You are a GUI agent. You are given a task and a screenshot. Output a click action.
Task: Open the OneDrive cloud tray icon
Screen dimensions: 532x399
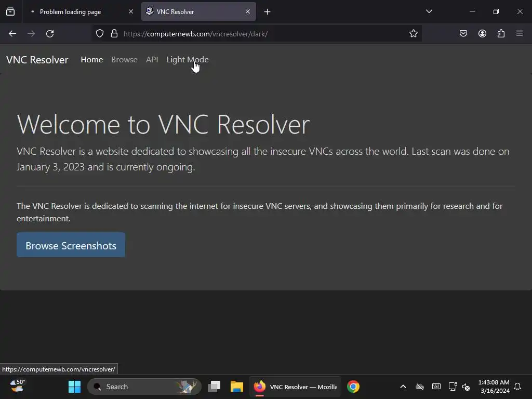click(420, 387)
